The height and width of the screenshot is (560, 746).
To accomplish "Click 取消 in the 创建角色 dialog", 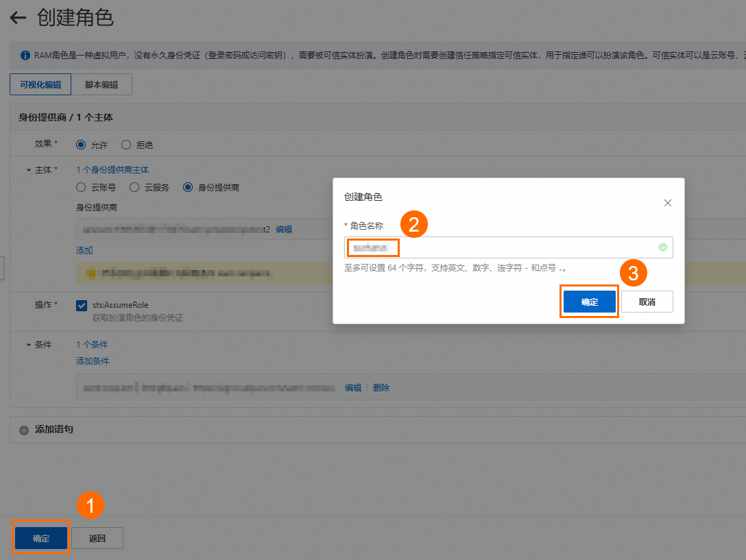I will click(x=647, y=302).
